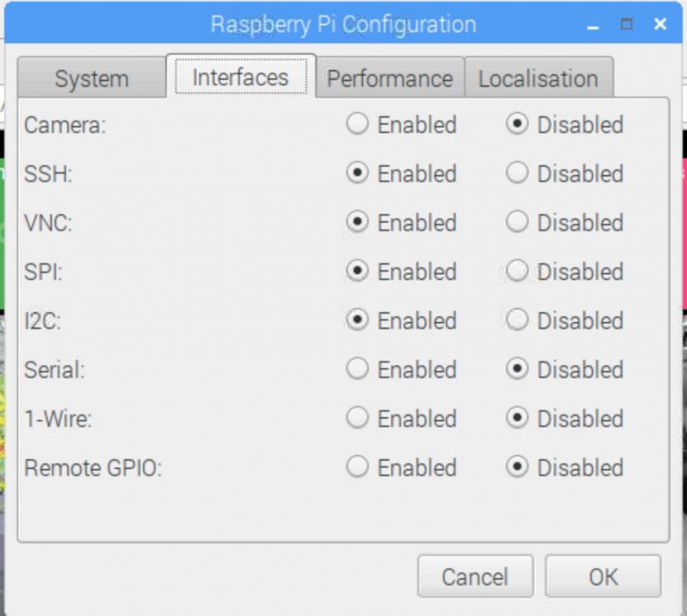Viewport: 687px width, 616px height.
Task: Switch to the System tab
Action: click(x=91, y=79)
